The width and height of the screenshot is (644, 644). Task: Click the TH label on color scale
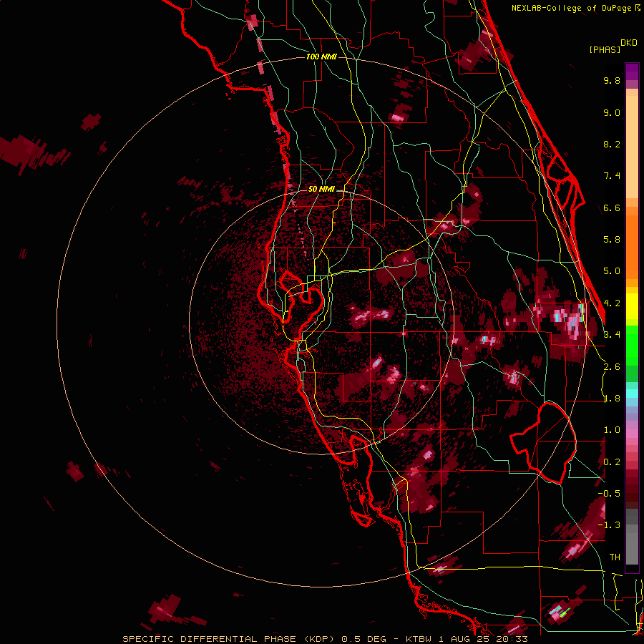point(615,557)
